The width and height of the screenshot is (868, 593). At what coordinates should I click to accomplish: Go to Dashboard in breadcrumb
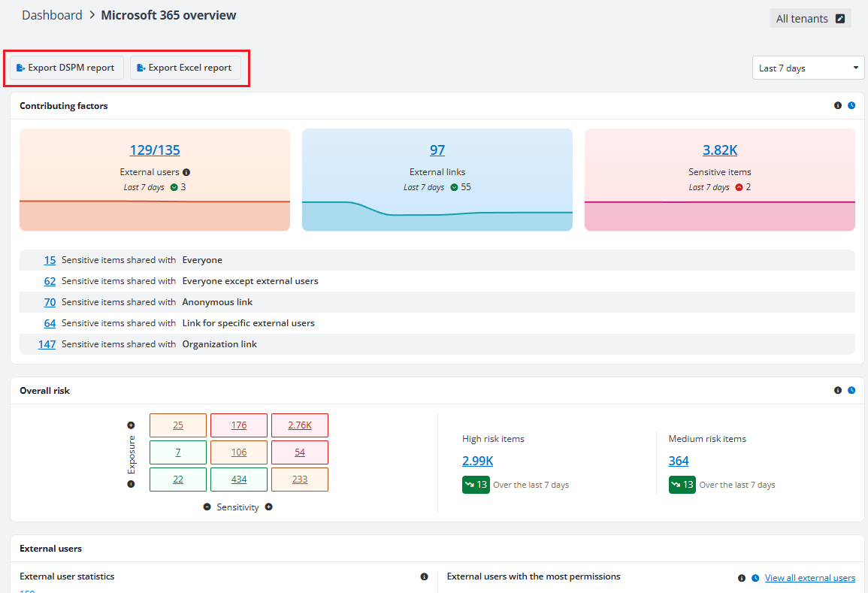(52, 15)
